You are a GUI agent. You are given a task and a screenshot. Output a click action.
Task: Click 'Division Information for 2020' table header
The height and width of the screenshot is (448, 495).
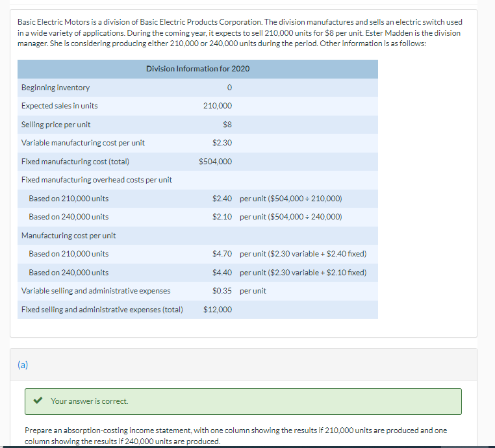pos(197,69)
